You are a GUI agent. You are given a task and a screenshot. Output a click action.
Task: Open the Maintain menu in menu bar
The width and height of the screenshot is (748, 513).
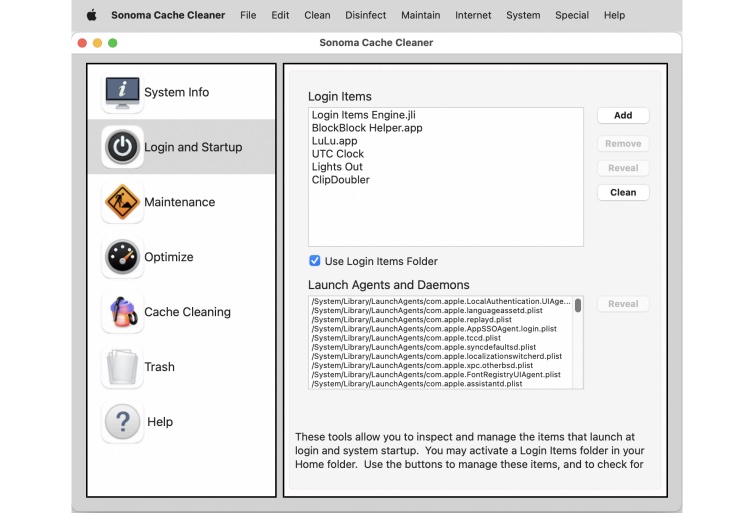click(420, 15)
